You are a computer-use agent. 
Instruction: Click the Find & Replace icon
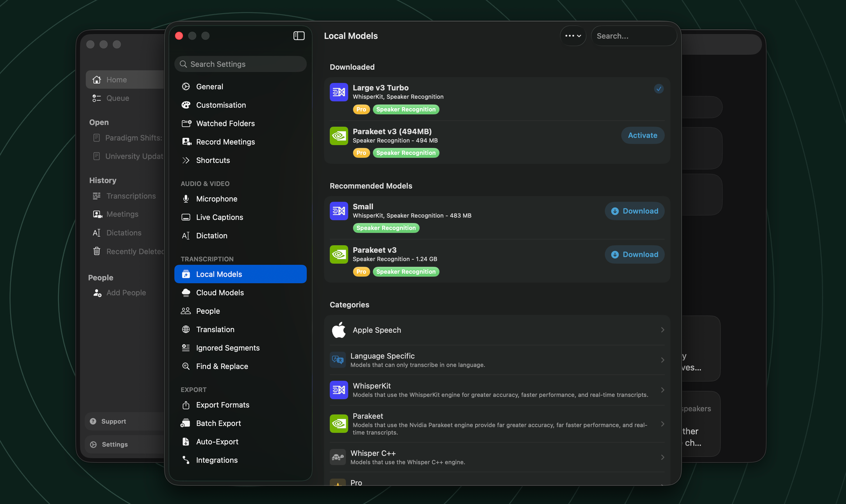[x=186, y=367]
